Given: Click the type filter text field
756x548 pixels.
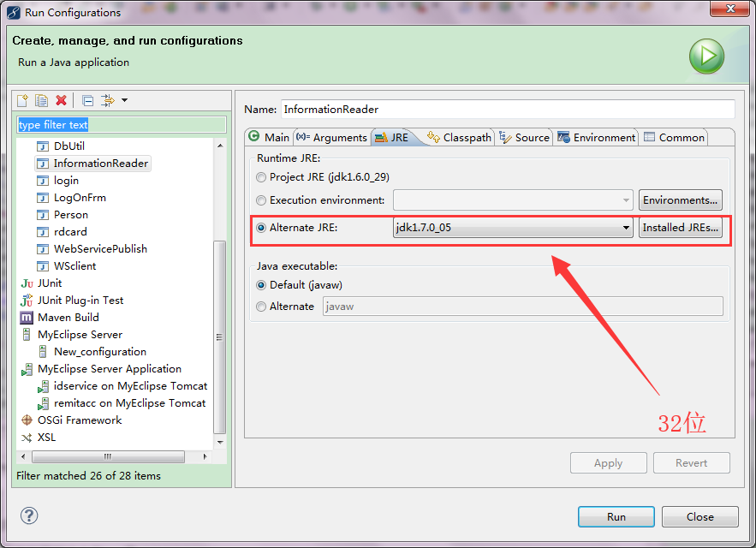Looking at the screenshot, I should pos(122,125).
